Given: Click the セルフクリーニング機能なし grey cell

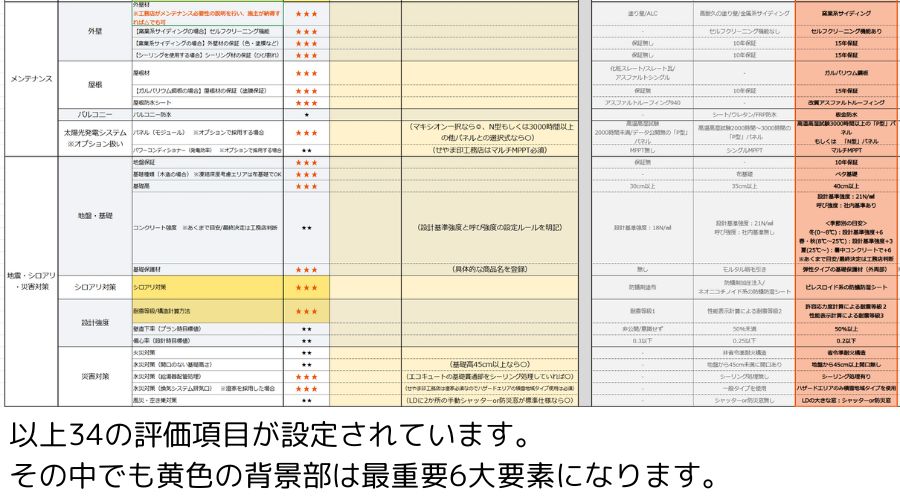Looking at the screenshot, I should tap(744, 32).
